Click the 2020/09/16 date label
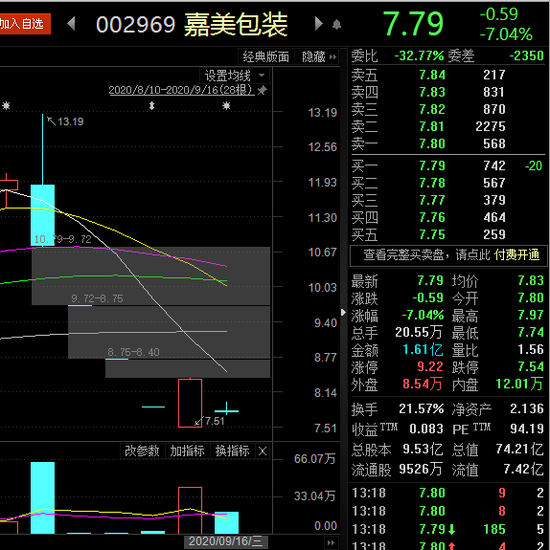 coord(226,542)
